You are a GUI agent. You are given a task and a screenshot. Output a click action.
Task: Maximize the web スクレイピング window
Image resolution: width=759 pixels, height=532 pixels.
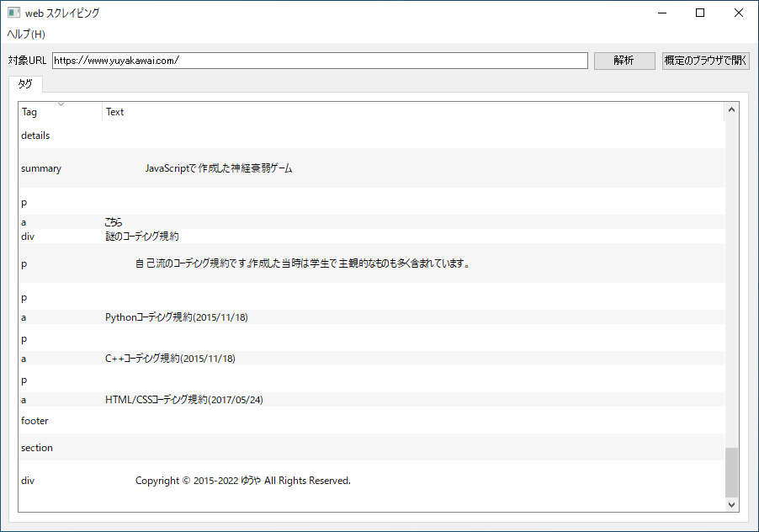700,13
